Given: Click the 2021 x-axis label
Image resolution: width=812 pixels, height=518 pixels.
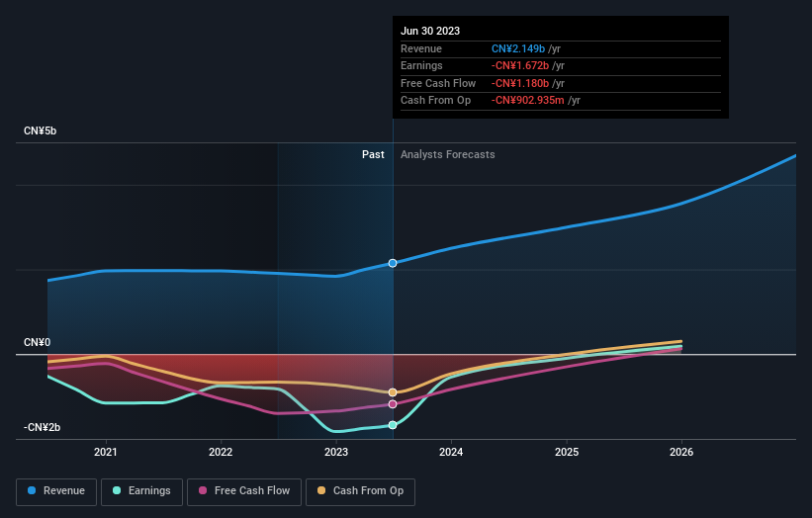Looking at the screenshot, I should (x=106, y=452).
